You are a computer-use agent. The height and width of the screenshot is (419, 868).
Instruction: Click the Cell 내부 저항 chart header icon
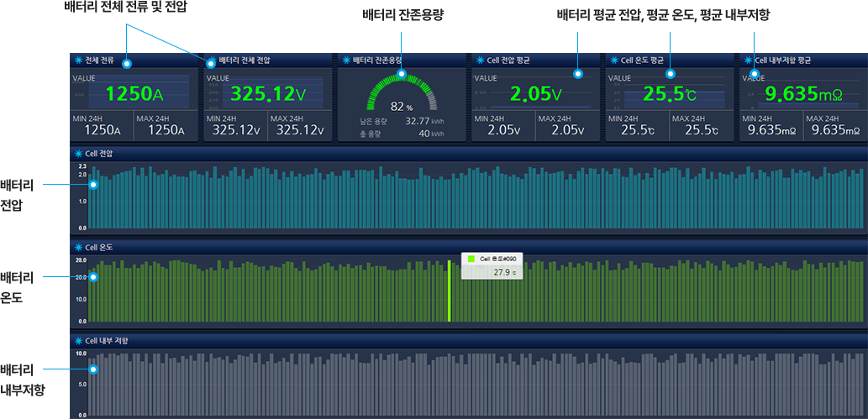pyautogui.click(x=78, y=341)
